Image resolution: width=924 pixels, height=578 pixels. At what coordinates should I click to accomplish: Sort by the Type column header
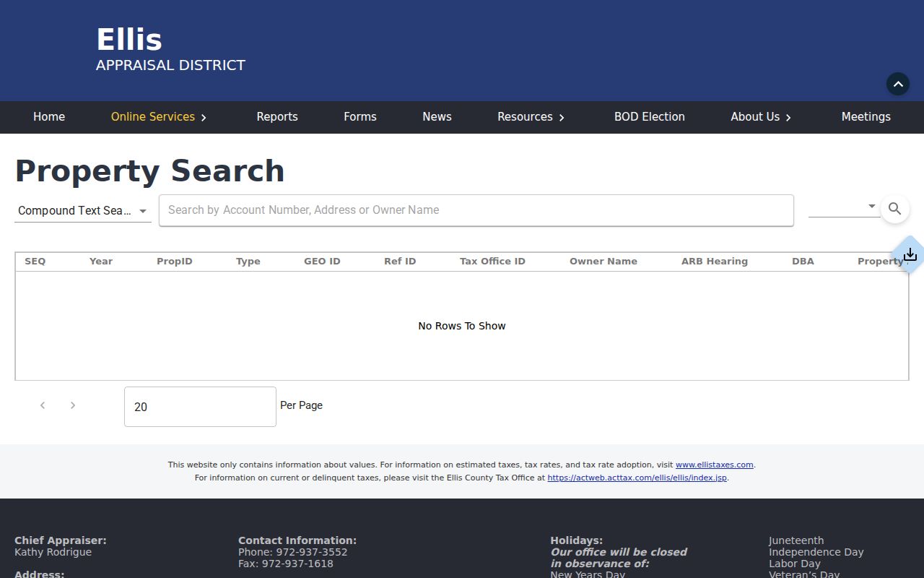[x=248, y=262]
